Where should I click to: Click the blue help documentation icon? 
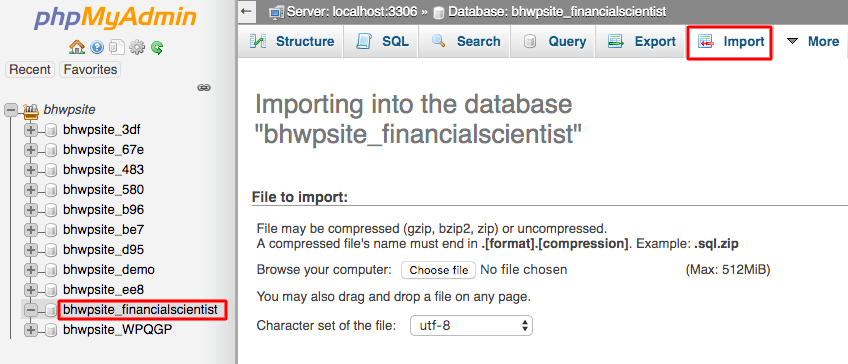pyautogui.click(x=97, y=48)
